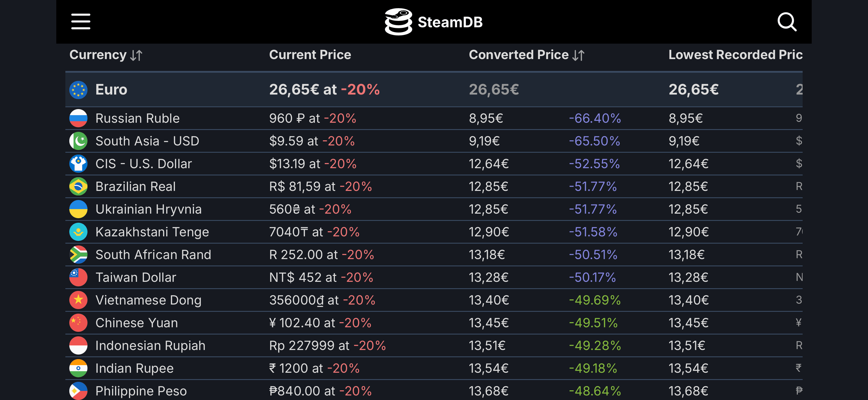
Task: Click the Euro flag icon
Action: click(x=78, y=90)
